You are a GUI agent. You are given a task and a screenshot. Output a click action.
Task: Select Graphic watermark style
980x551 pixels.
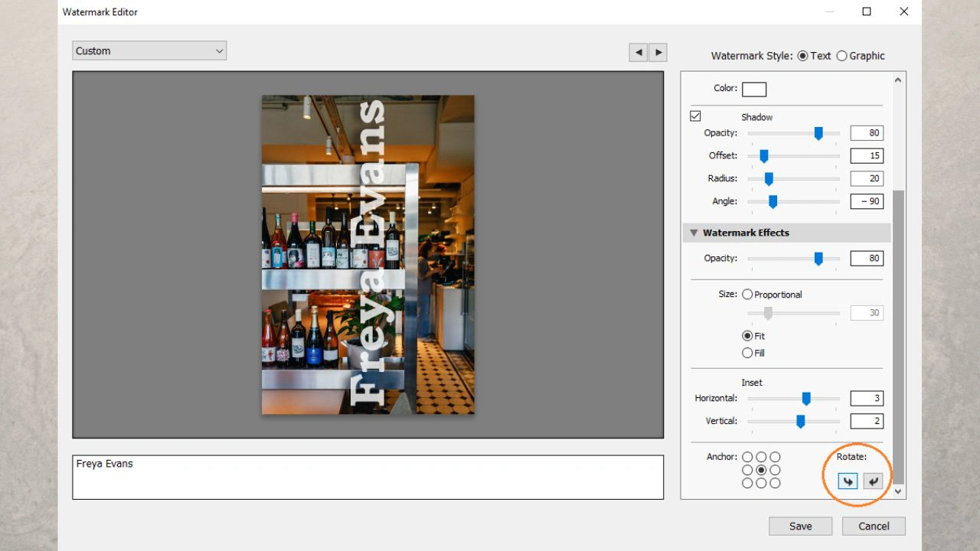(841, 56)
